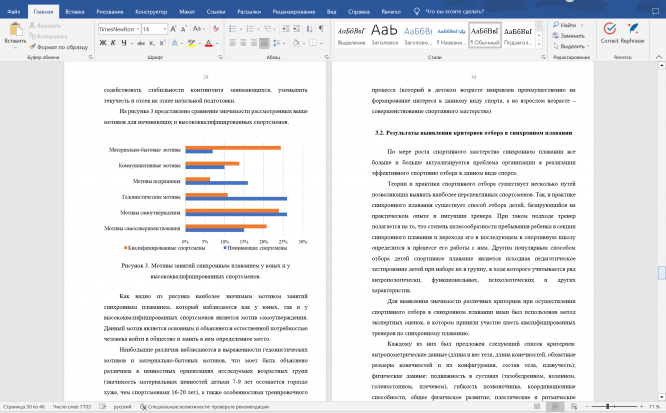This screenshot has height=413, width=666.
Task: Click the Cut (Вырезать) scissors command
Action: (x=45, y=25)
